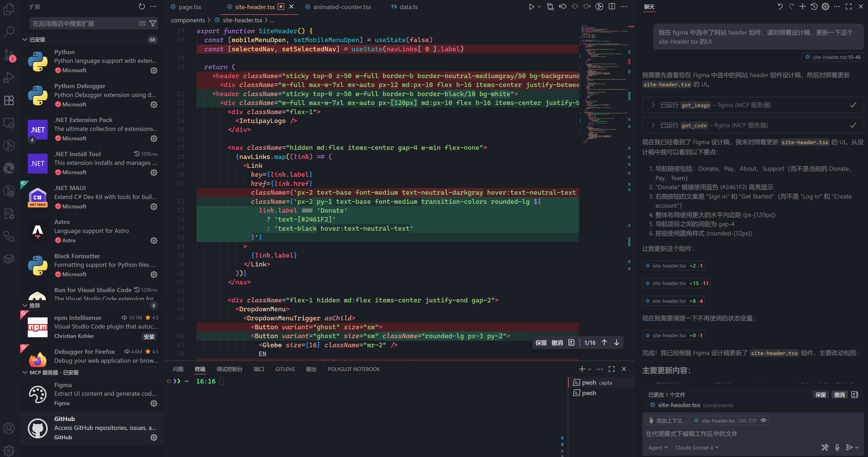Collapse the 已安装 extensions section
Screen dimensions: 868x457
[25, 39]
